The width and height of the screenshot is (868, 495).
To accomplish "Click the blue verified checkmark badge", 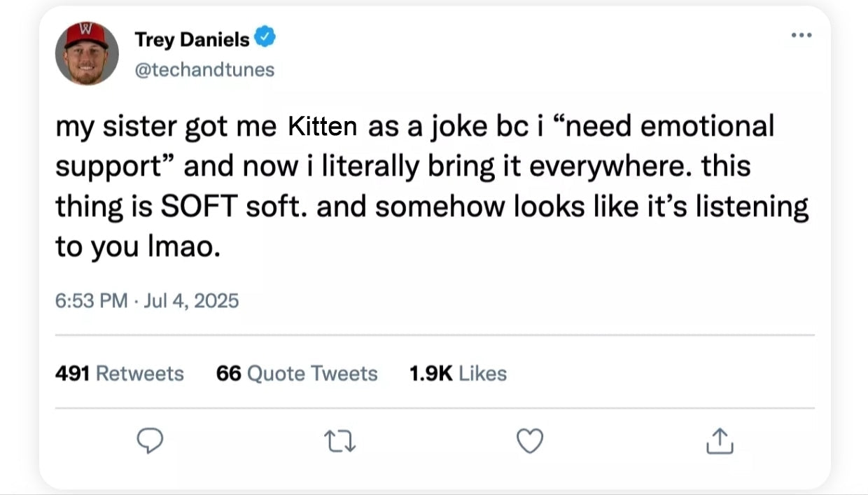I will [x=265, y=39].
